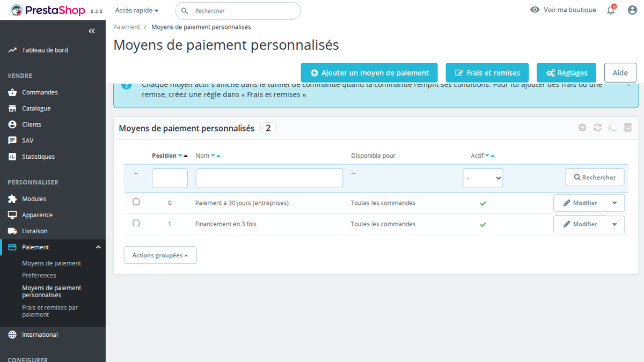This screenshot has width=644, height=362.
Task: Click the search magnifier icon in top bar
Action: [x=185, y=11]
